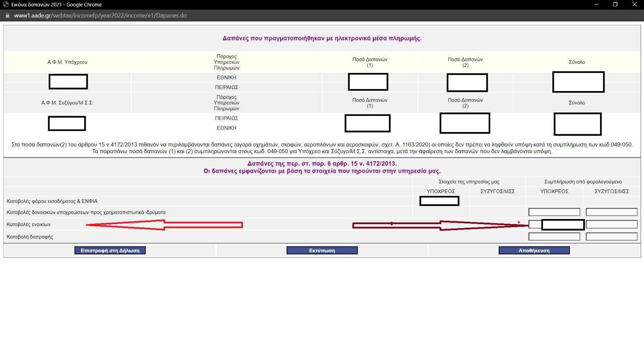
Task: Click the Συμπλήρωση από φορολογούμενο header
Action: [x=583, y=182]
